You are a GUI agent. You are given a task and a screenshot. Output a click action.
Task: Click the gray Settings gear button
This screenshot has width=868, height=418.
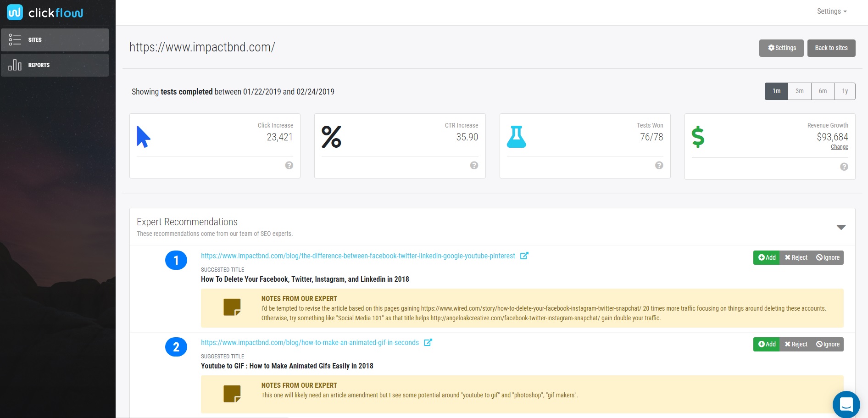[781, 48]
